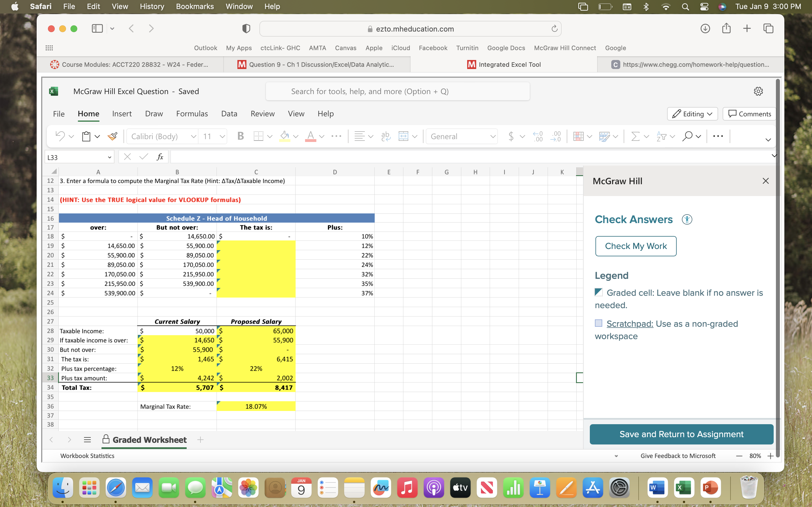
Task: Open the Fill Color bucket tool
Action: tap(284, 136)
